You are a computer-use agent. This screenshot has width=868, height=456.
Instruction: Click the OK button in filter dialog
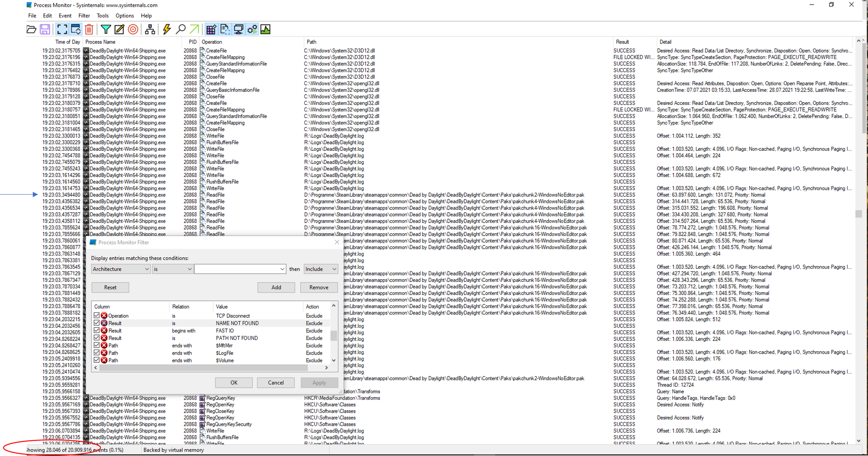pyautogui.click(x=234, y=383)
